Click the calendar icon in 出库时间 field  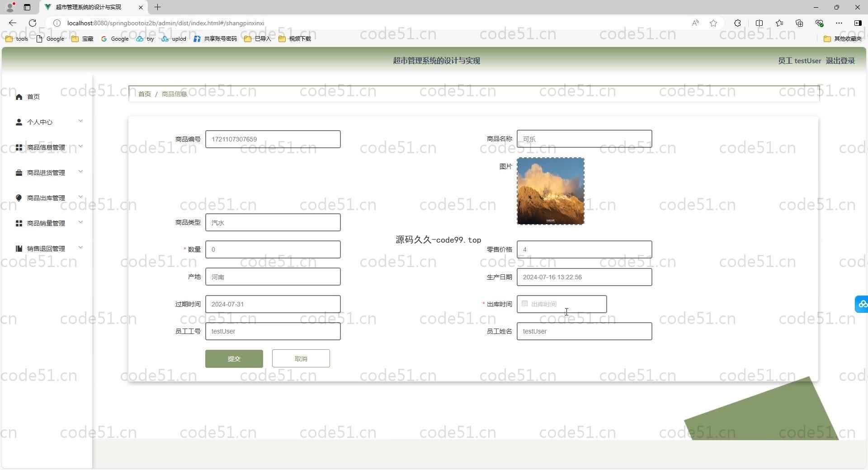click(524, 304)
